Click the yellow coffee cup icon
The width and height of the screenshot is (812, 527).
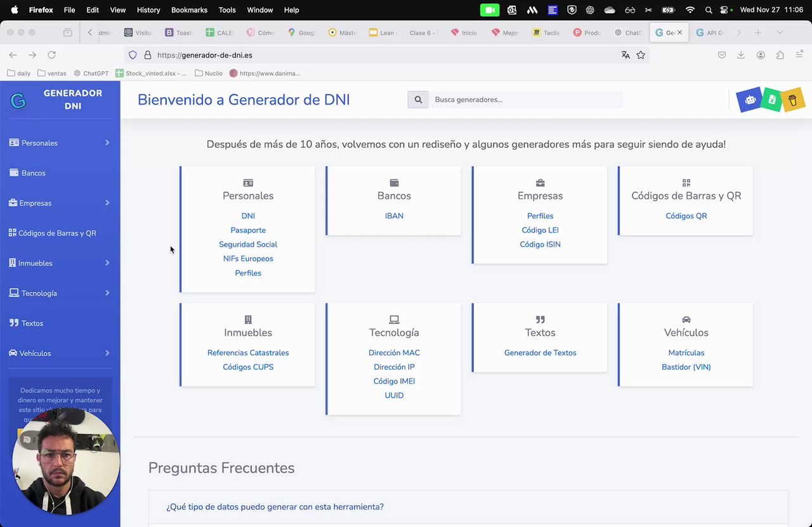click(792, 100)
